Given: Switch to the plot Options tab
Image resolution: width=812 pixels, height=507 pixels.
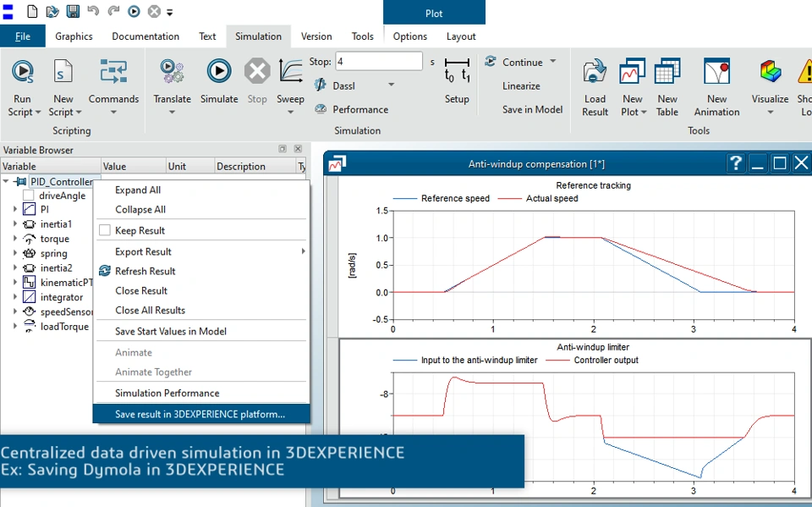Looking at the screenshot, I should (x=409, y=36).
